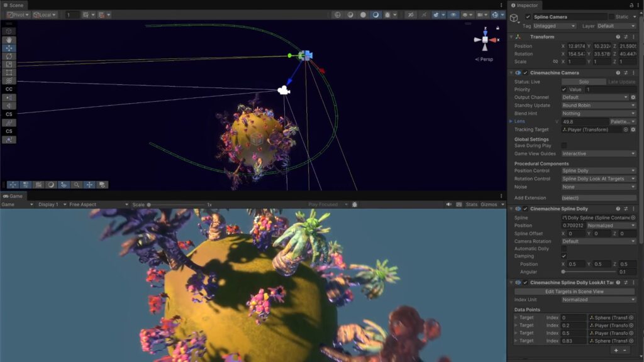Collapse the Transform component section
This screenshot has width=644, height=362.
[511, 37]
